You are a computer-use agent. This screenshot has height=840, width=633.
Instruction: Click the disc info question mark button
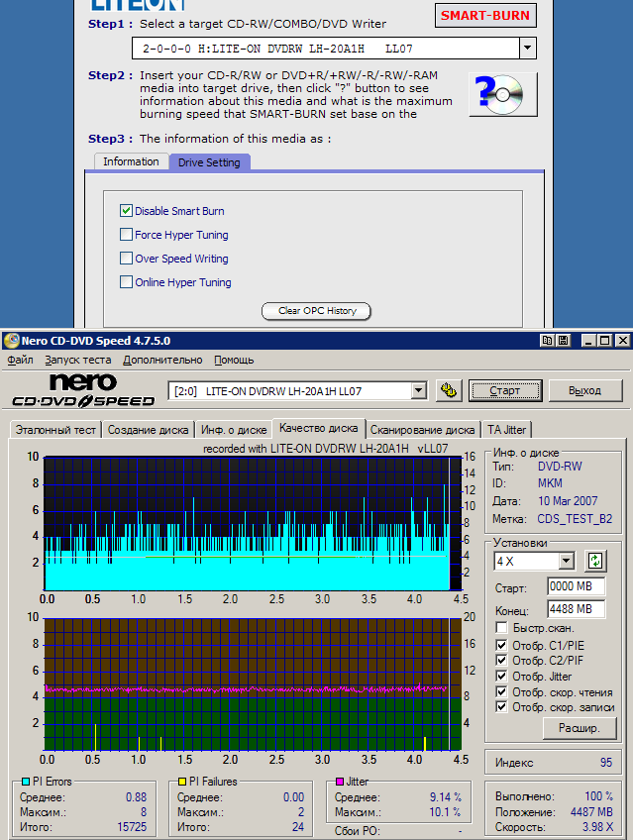point(496,94)
